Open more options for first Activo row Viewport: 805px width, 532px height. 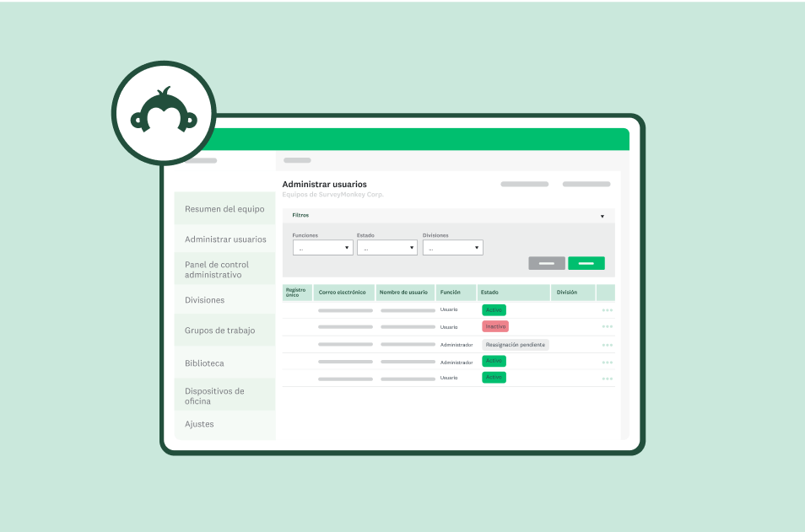608,310
